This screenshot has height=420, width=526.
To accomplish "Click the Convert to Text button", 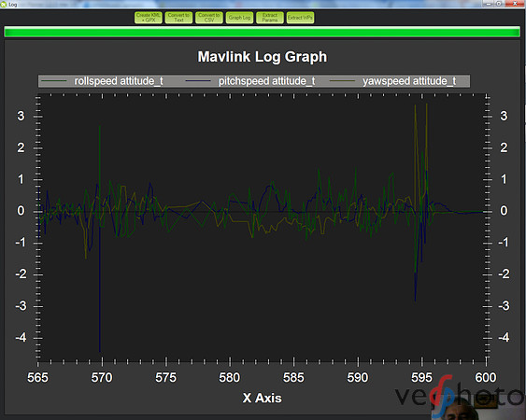I will coord(178,18).
